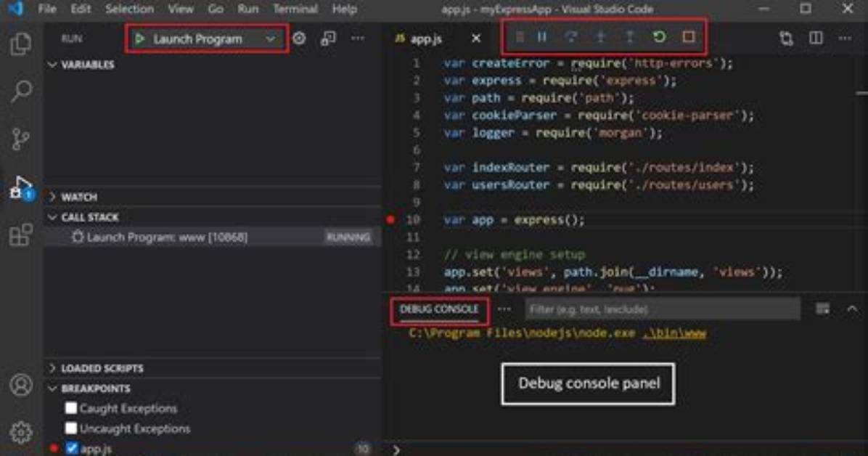Open Run view more actions ellipsis
868x456 pixels.
pyautogui.click(x=358, y=38)
